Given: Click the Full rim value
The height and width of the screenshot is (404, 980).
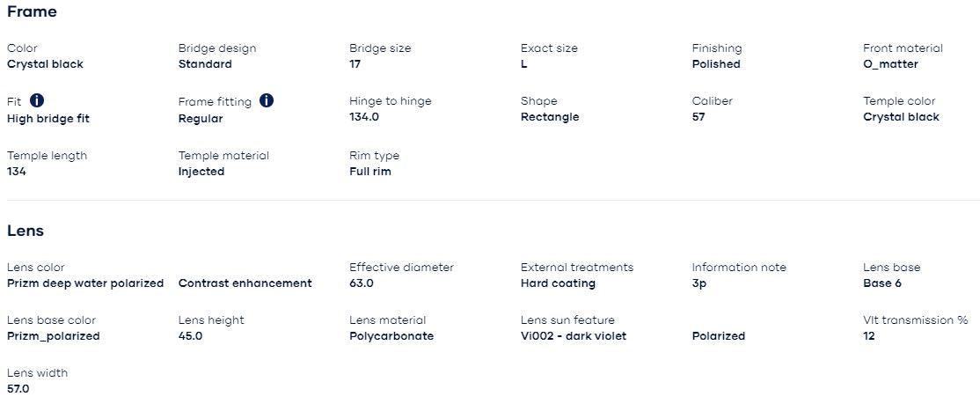Looking at the screenshot, I should 369,172.
